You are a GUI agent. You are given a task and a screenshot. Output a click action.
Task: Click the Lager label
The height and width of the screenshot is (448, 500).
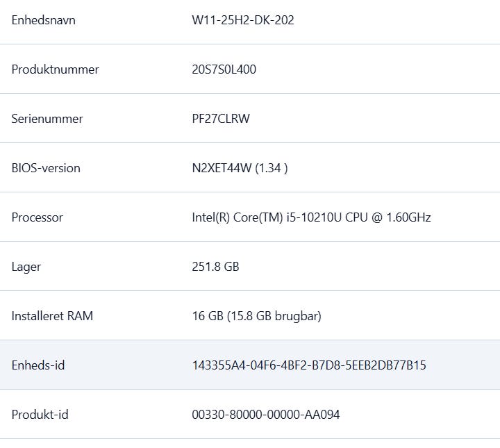26,267
